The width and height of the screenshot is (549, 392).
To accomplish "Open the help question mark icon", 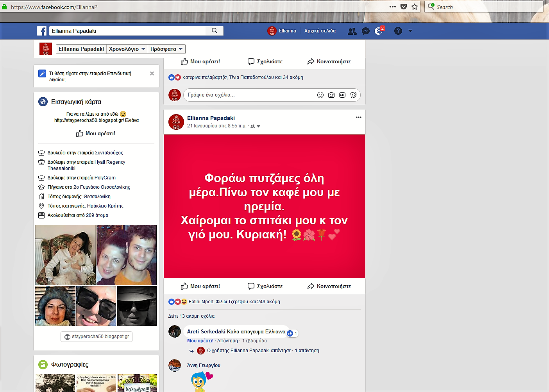I will 398,31.
